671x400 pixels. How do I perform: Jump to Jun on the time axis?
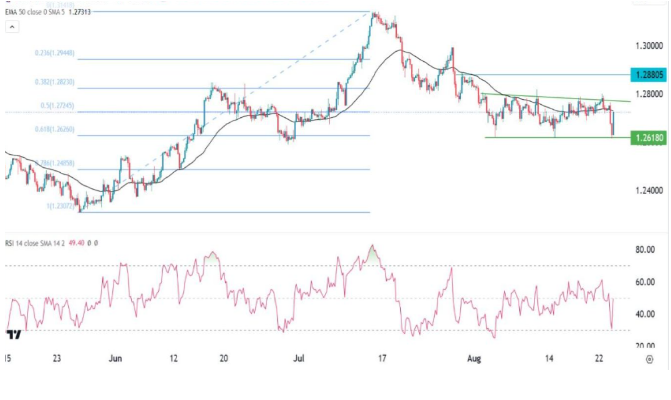point(115,357)
